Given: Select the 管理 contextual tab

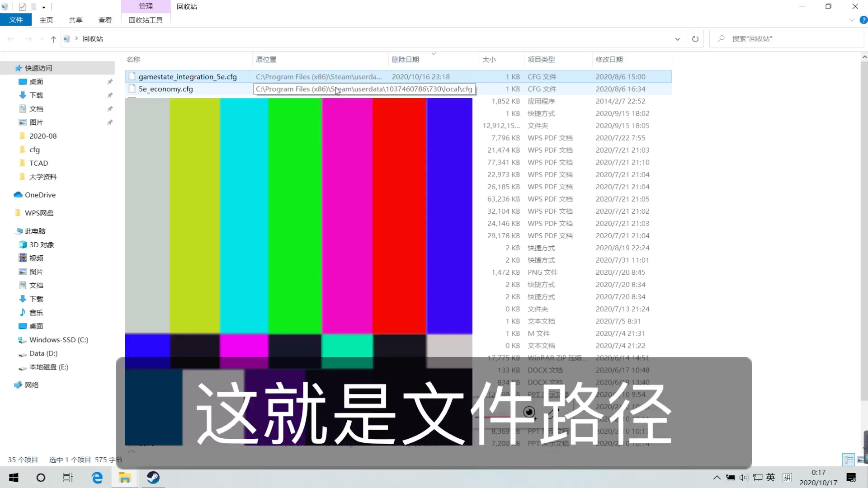Looking at the screenshot, I should [x=146, y=6].
